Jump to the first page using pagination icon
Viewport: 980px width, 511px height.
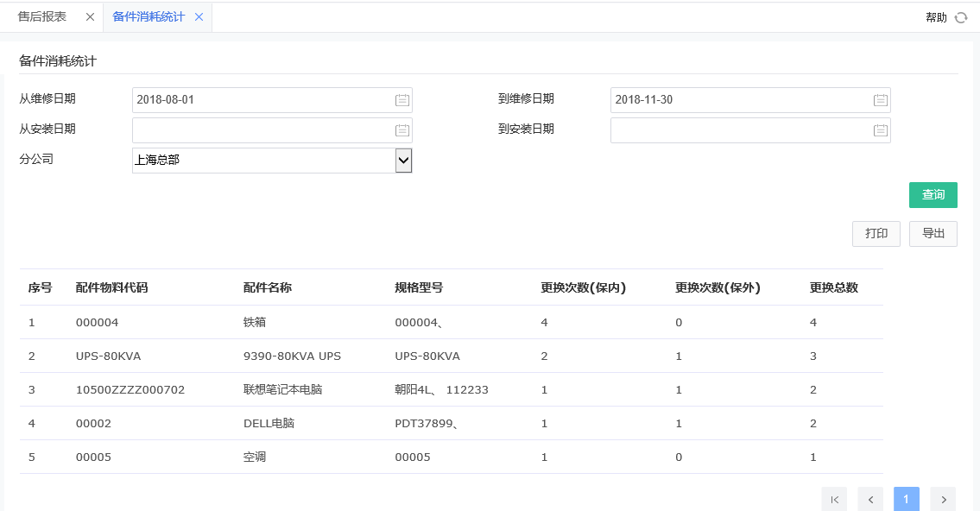833,499
